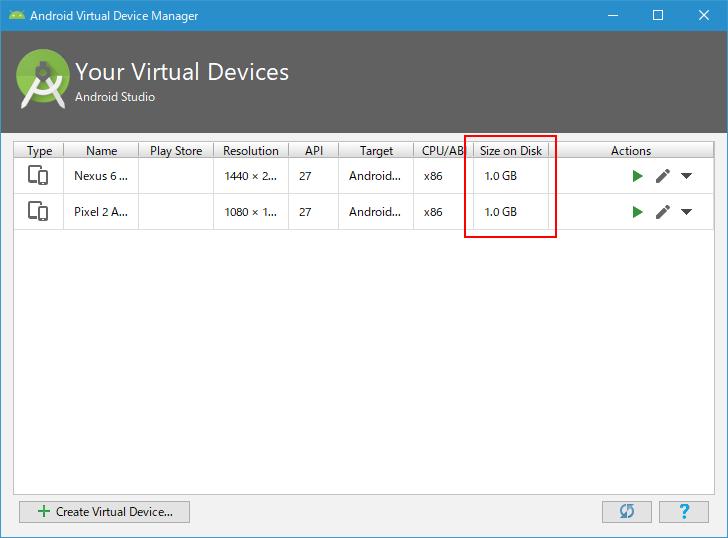Click Create Virtual Device button
This screenshot has height=538, width=728.
[x=104, y=512]
